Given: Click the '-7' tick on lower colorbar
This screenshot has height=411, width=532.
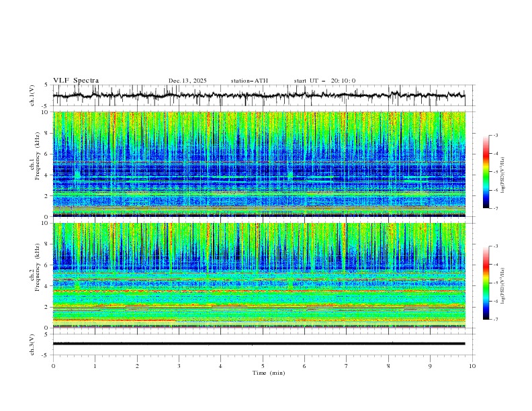Looking at the screenshot, I should [x=495, y=320].
